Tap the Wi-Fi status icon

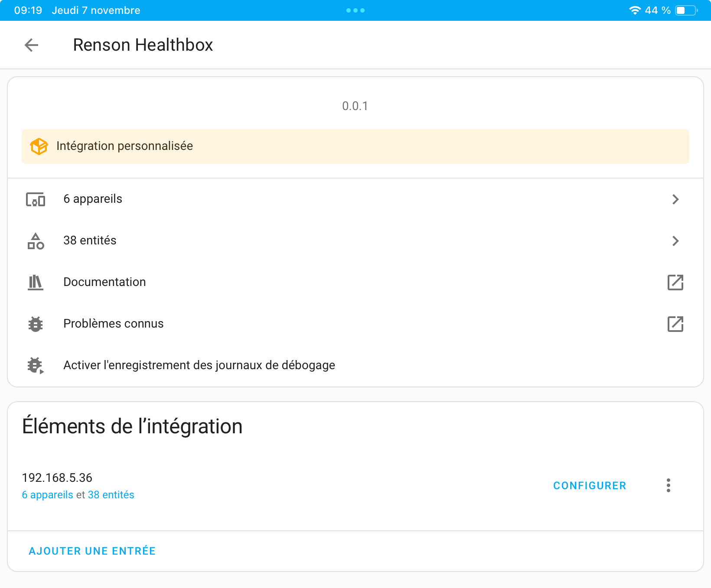pyautogui.click(x=635, y=10)
